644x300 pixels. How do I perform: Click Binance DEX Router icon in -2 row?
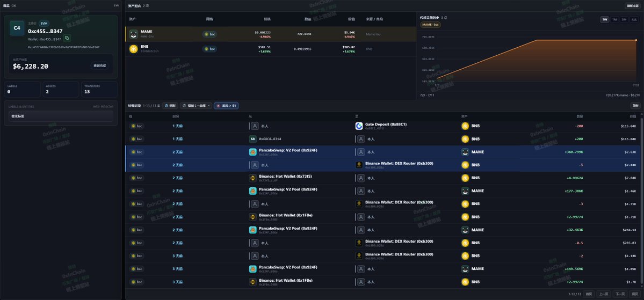[x=359, y=256]
